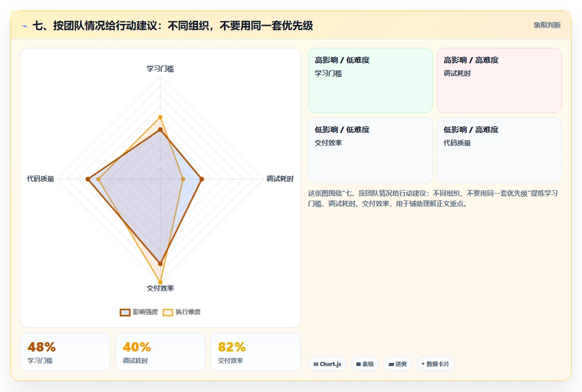Select the 表格 tag chip

(365, 364)
